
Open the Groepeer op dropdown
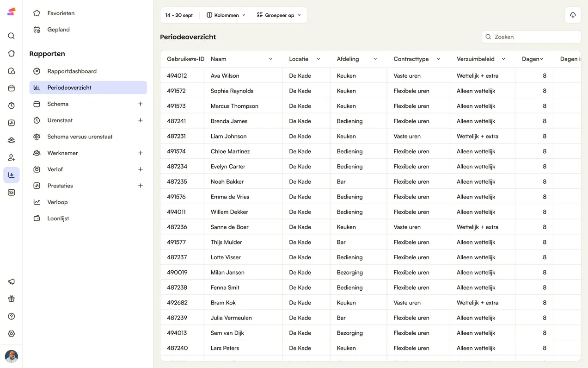(x=279, y=15)
